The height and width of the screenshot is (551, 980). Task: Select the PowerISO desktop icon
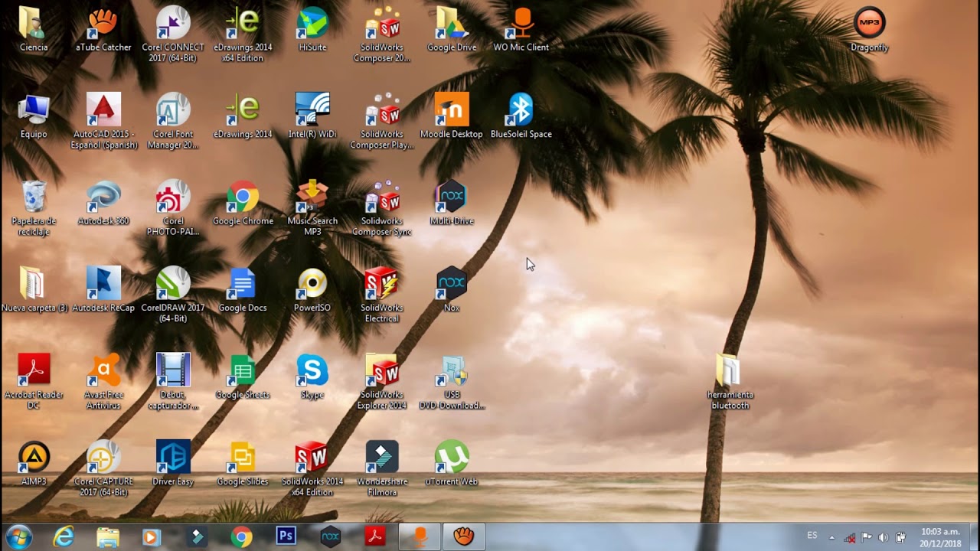click(312, 289)
